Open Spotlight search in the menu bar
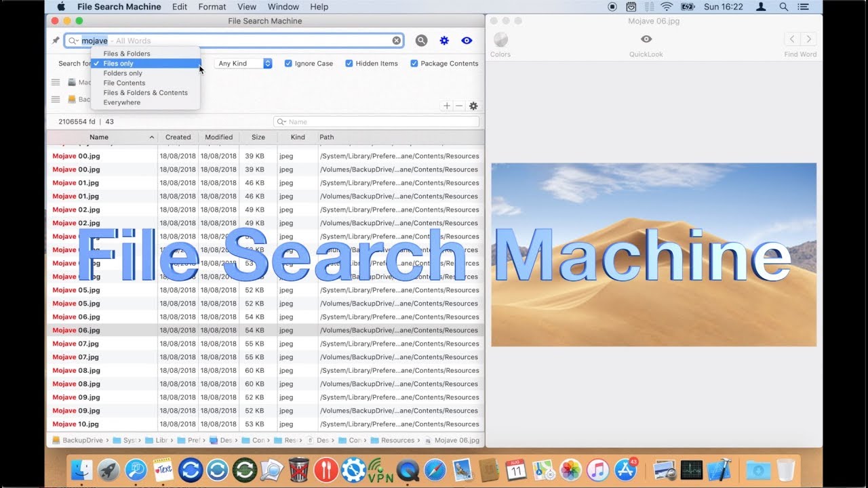 pos(783,7)
